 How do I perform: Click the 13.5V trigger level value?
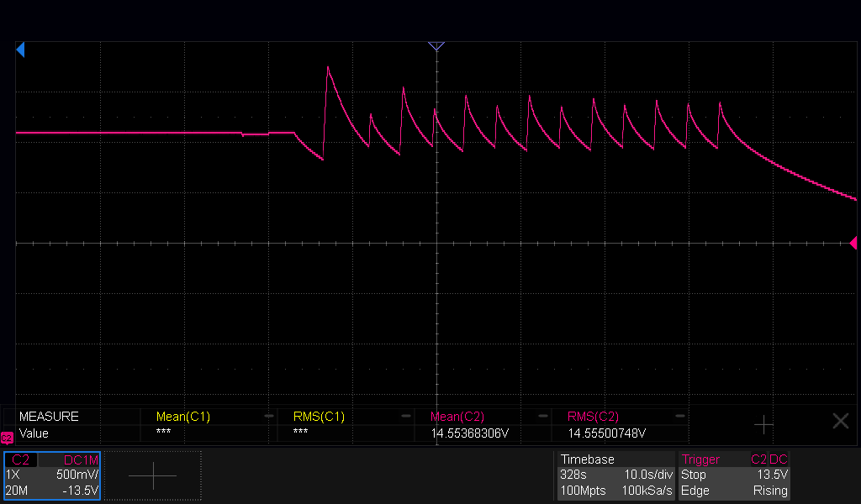[773, 475]
